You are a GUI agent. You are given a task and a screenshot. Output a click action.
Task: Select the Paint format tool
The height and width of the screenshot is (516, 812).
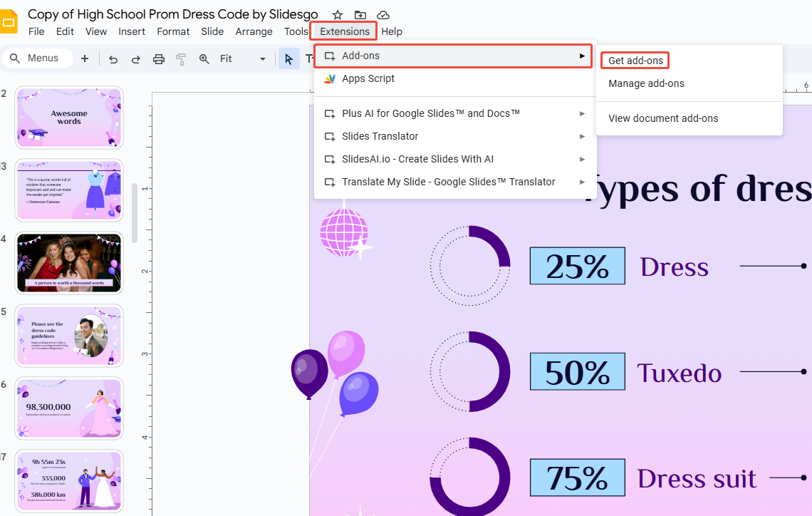click(x=181, y=58)
